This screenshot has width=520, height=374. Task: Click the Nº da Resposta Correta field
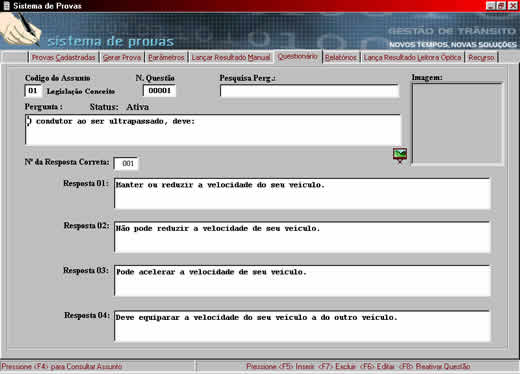[126, 163]
